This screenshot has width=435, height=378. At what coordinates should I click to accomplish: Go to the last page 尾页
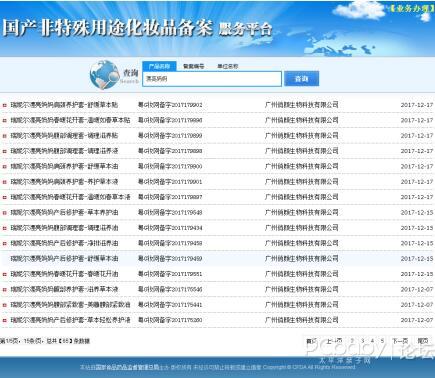pos(423,341)
